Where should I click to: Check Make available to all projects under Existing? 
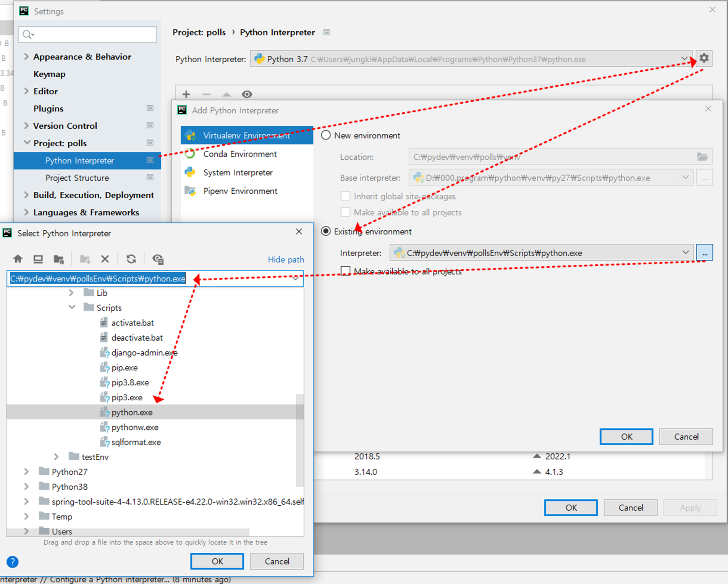(345, 271)
